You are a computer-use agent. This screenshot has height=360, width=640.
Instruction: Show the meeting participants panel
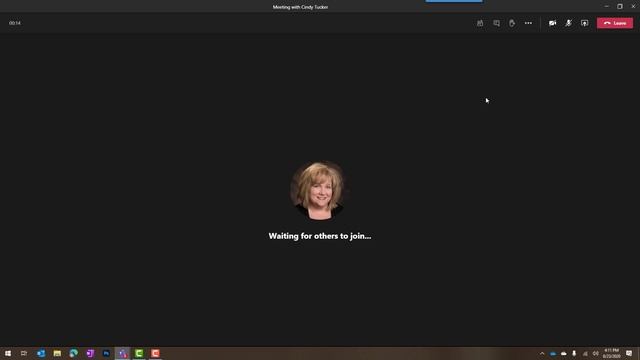(480, 23)
